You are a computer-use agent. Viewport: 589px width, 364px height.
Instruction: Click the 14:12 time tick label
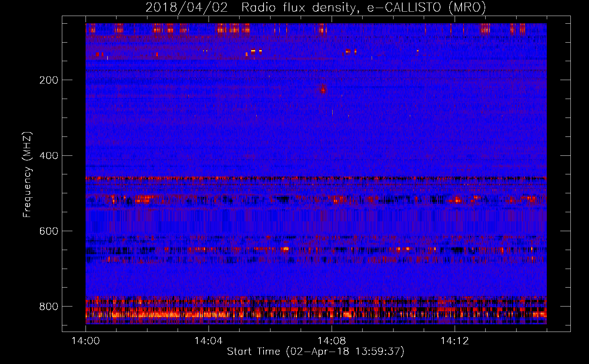[x=455, y=341]
